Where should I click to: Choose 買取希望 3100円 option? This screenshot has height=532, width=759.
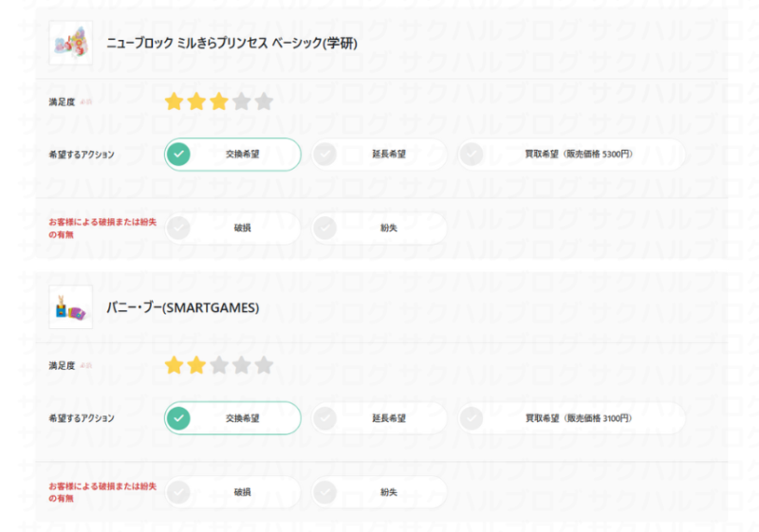tap(571, 418)
